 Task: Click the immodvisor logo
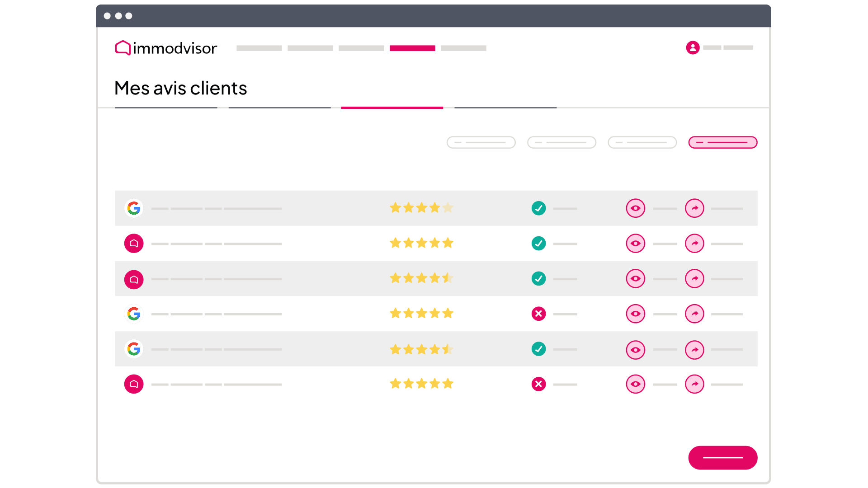[166, 48]
